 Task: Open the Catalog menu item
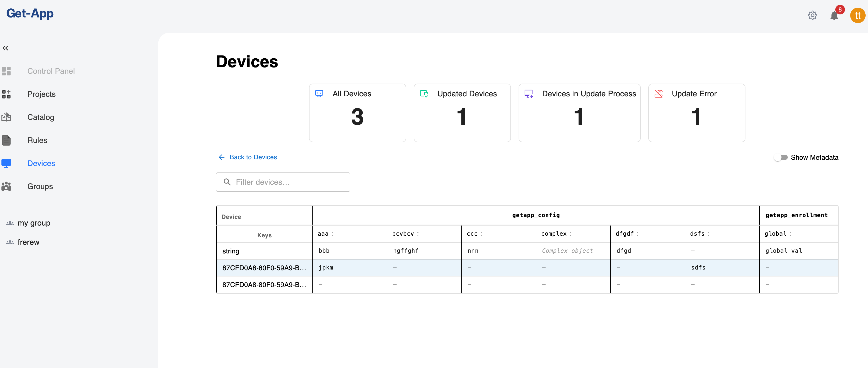click(41, 117)
